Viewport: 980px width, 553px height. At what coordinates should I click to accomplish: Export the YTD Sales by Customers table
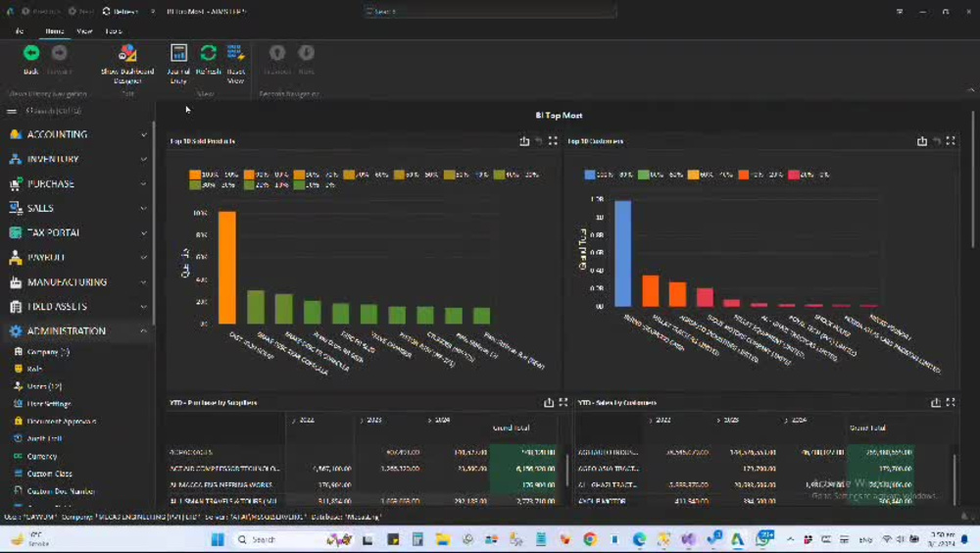coord(936,403)
